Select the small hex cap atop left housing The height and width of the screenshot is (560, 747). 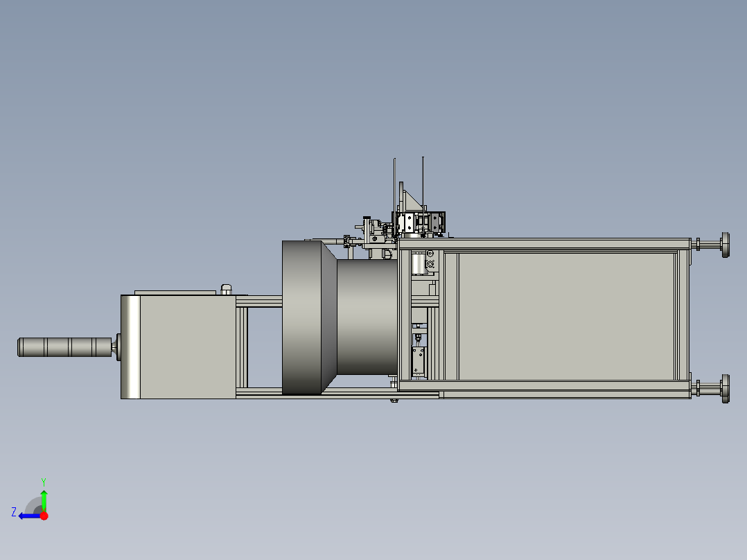[227, 289]
